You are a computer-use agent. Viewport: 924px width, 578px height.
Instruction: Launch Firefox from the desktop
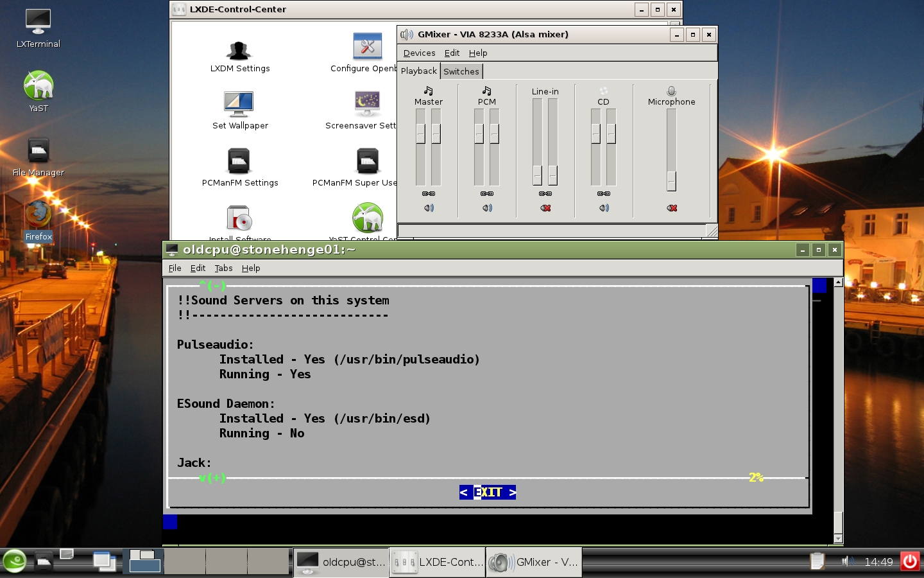[x=38, y=221]
